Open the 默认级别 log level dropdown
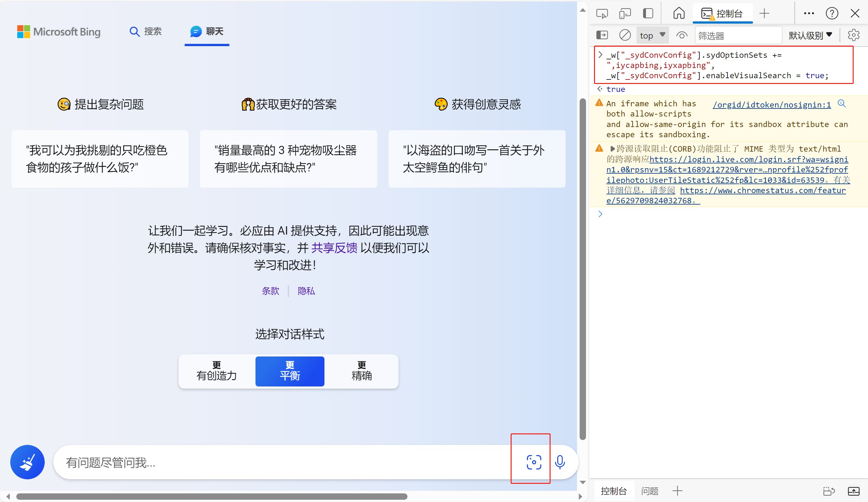The height and width of the screenshot is (502, 868). 810,35
